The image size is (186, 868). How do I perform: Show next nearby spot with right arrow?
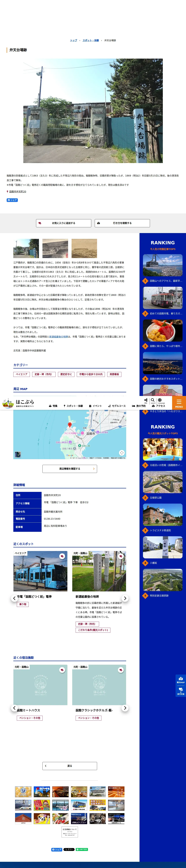click(125, 598)
